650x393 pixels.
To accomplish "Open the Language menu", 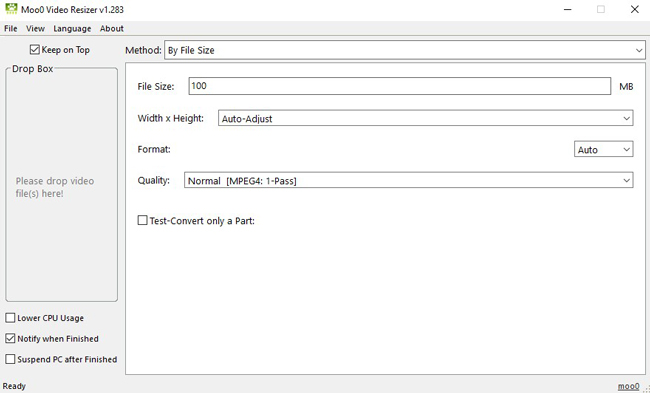I will coord(72,29).
